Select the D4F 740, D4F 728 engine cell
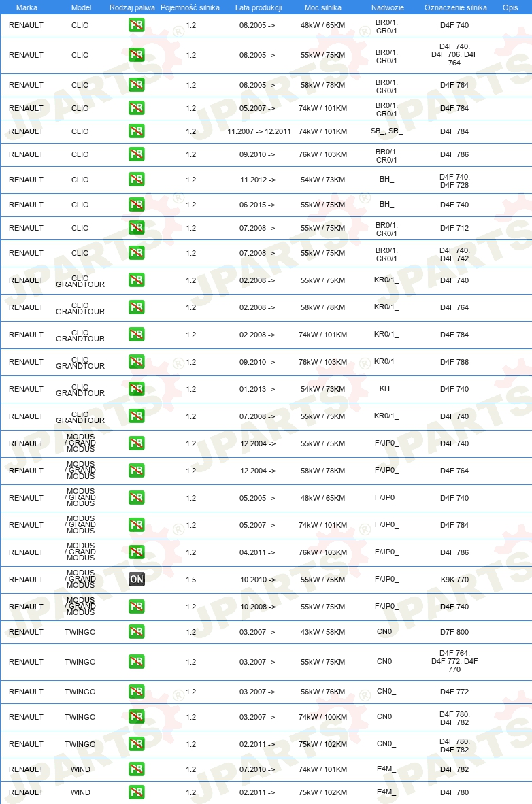This screenshot has width=532, height=804. coord(454,181)
